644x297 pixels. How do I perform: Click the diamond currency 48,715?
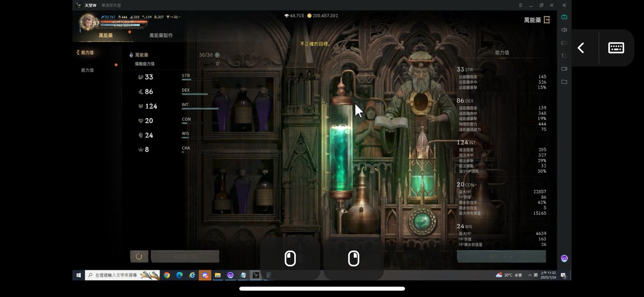click(x=294, y=16)
